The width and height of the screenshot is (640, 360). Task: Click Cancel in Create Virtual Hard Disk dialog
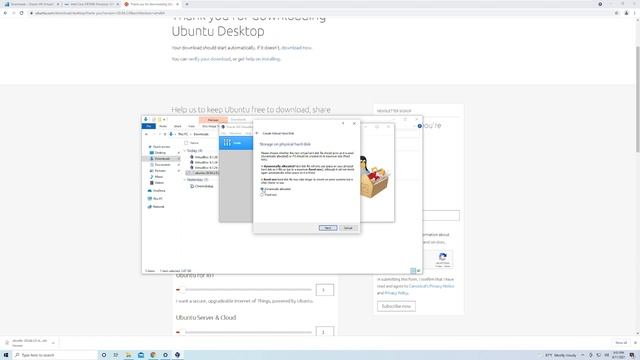tap(348, 228)
